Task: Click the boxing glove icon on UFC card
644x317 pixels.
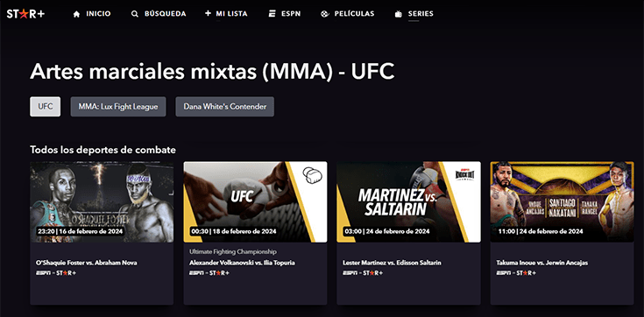Action: (312, 175)
